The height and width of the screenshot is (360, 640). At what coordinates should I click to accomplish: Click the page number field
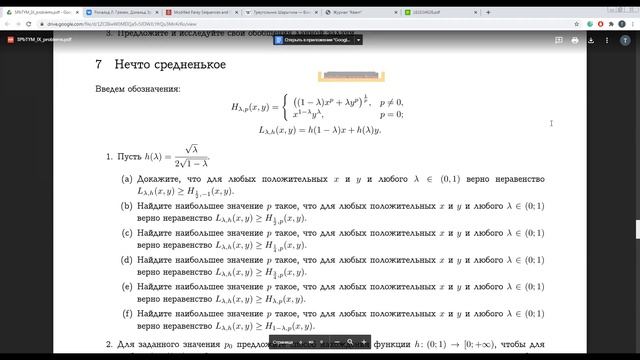tap(311, 342)
